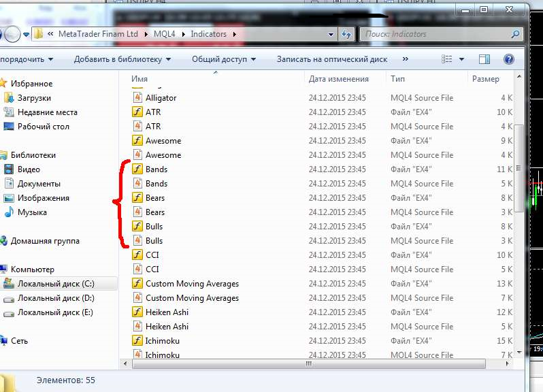Select the Bands EX4 file icon
Viewport: 543px width, 392px height.
click(137, 169)
